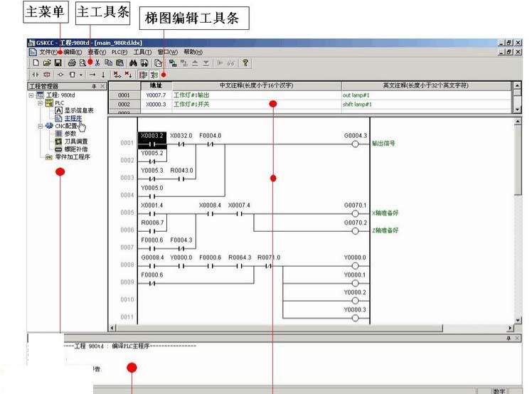Click the computer transfer icon

click(x=173, y=63)
